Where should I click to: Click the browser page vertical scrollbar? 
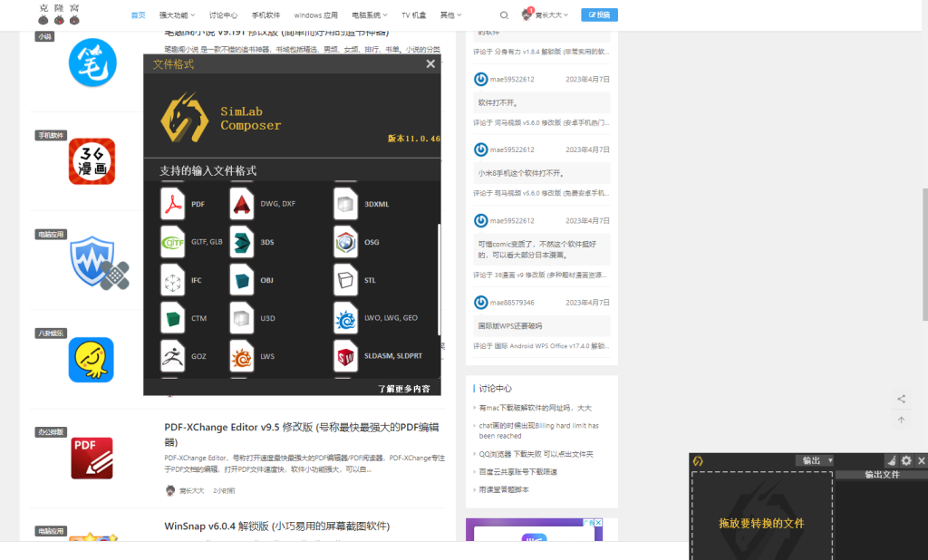924,255
